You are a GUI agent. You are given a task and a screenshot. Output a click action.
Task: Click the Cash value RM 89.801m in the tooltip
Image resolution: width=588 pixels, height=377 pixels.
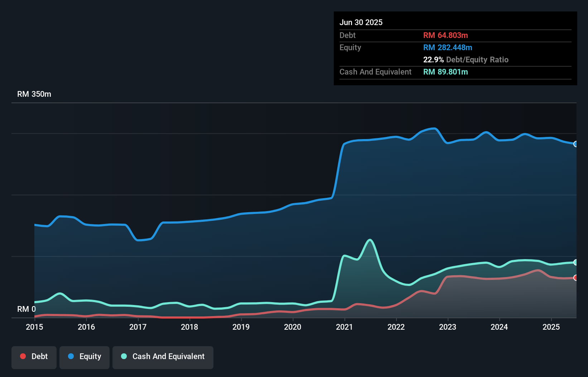[445, 72]
